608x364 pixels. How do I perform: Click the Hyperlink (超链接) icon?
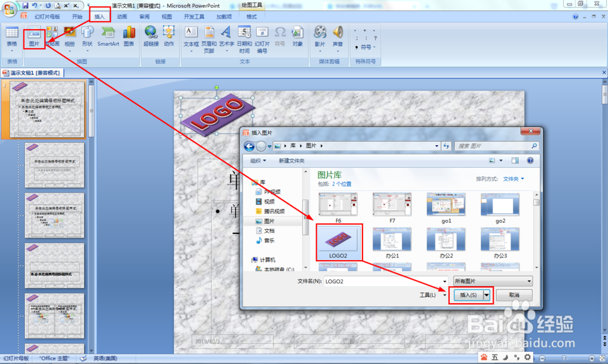point(151,37)
